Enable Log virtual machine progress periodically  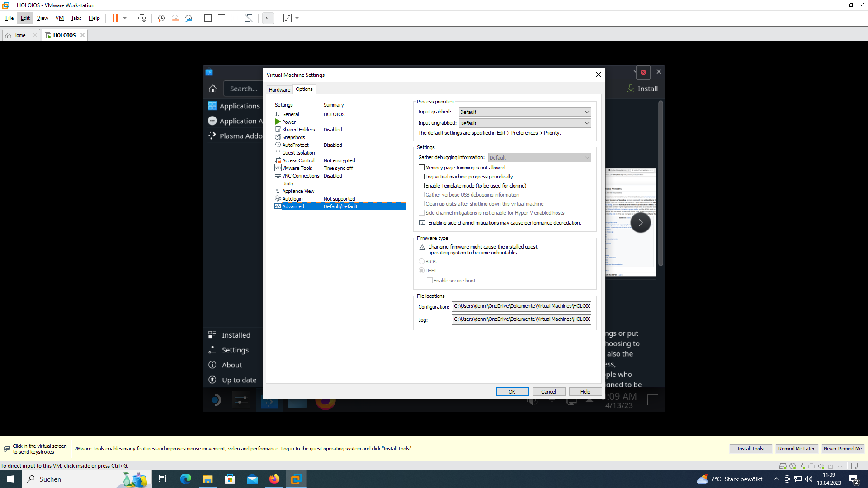pos(422,177)
